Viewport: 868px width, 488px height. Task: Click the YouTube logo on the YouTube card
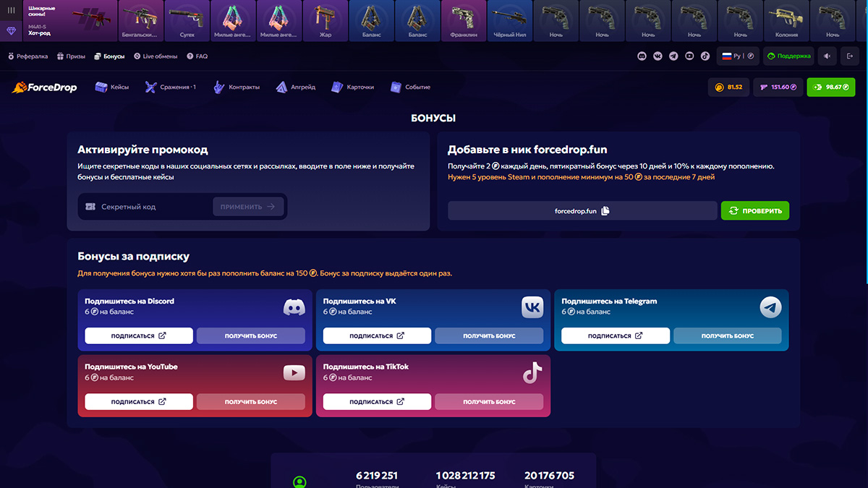pos(294,373)
